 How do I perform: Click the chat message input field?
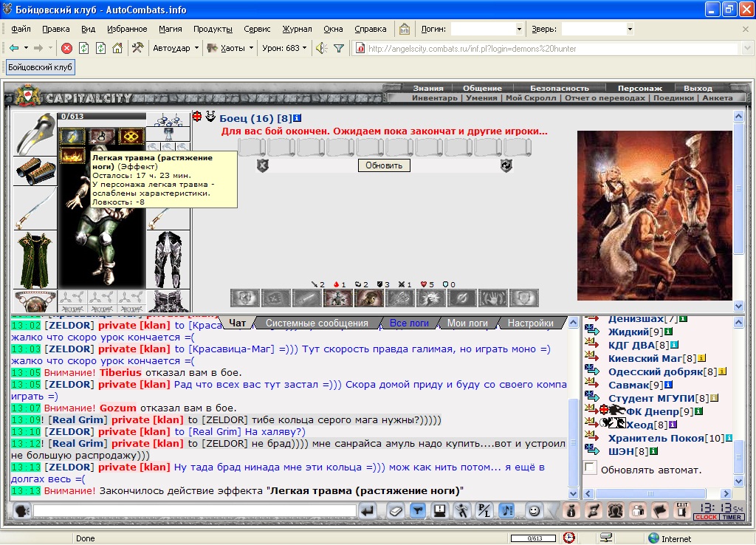pyautogui.click(x=195, y=511)
